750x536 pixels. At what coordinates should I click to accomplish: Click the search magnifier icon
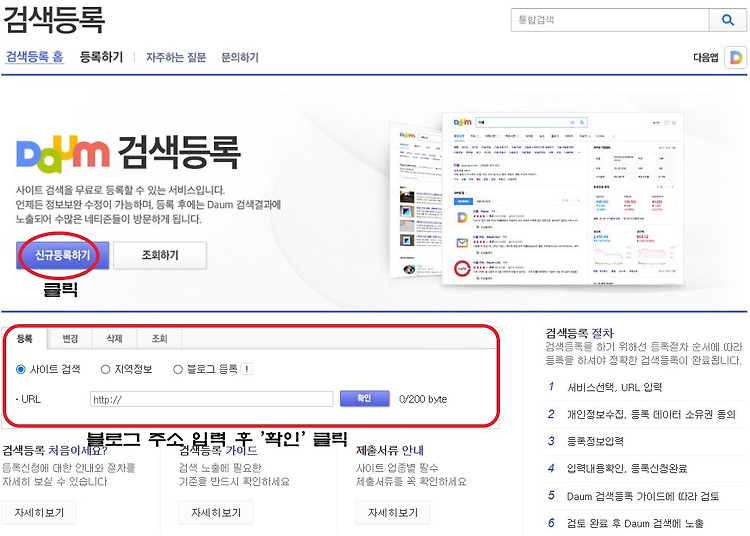(x=728, y=20)
